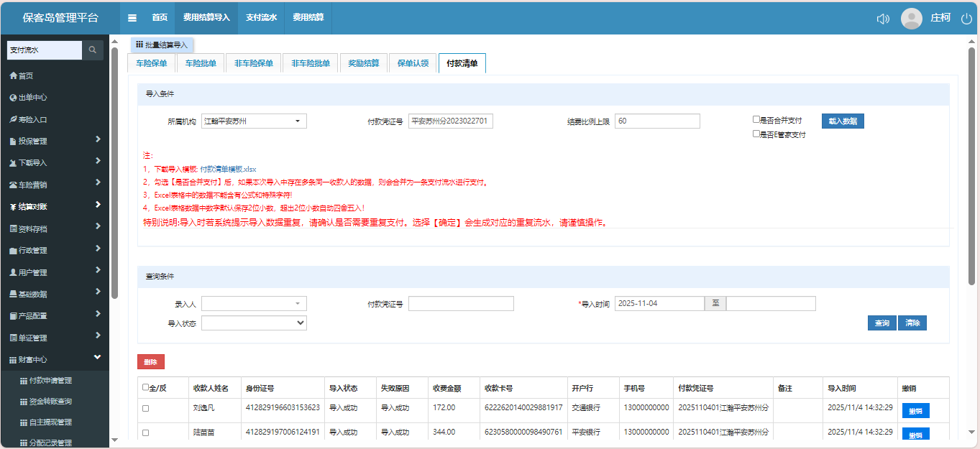Open 寿险入口 leaf icon in sidebar
The image size is (980, 449).
(13, 119)
